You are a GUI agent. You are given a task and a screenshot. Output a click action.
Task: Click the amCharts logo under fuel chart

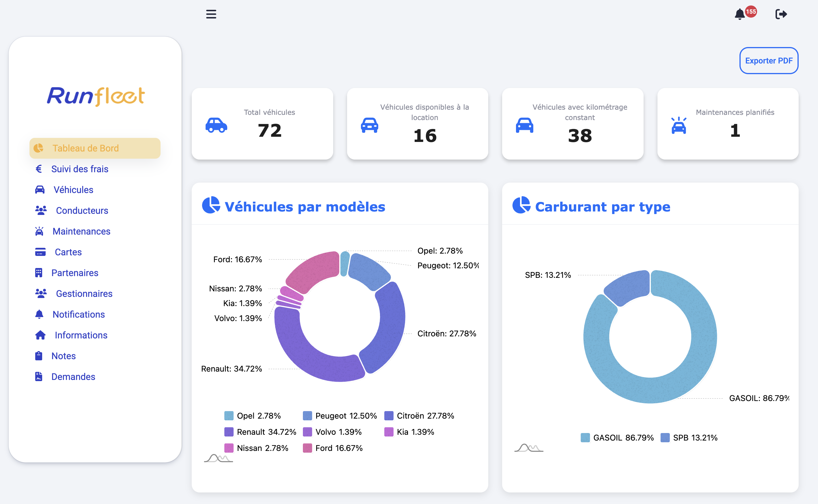pyautogui.click(x=529, y=448)
